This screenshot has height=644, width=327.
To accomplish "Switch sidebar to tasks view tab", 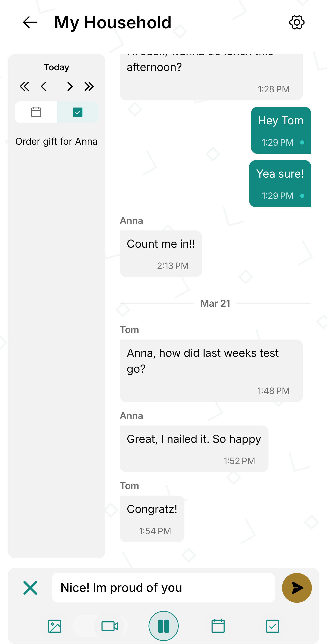I will pos(78,112).
